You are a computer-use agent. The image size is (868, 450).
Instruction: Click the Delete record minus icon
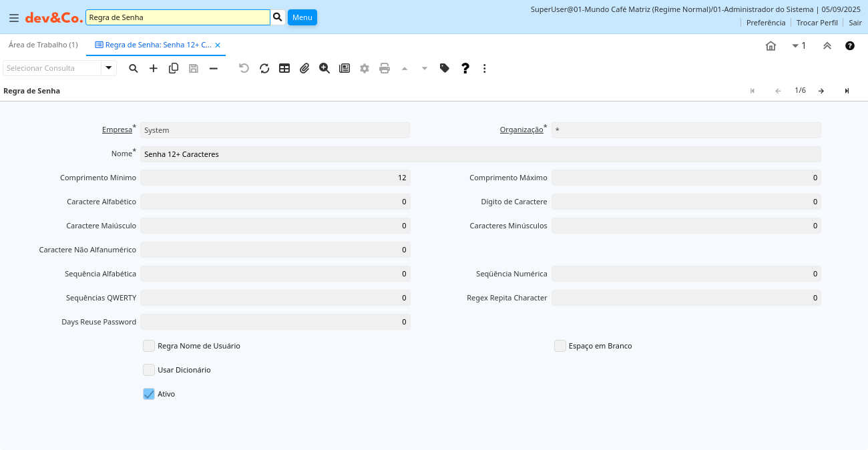(x=214, y=68)
